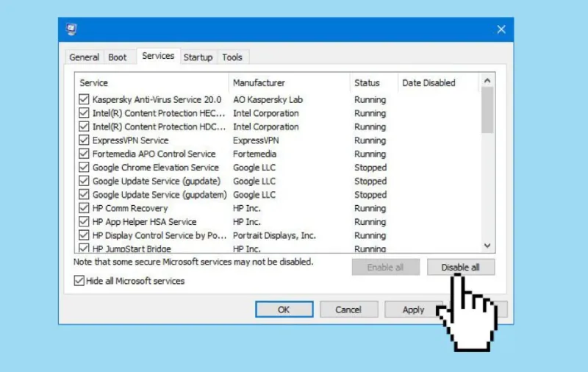Uncheck HP Comm Recovery checkbox
The height and width of the screenshot is (372, 588).
pos(84,208)
